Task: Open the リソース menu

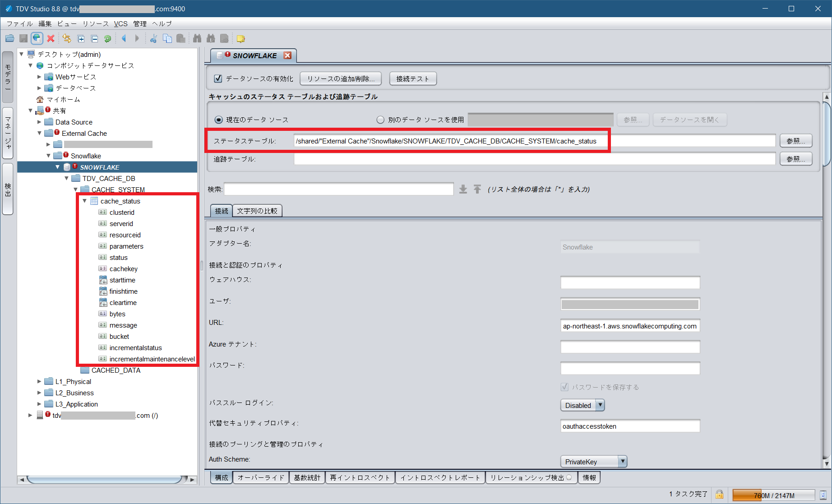Action: (96, 23)
